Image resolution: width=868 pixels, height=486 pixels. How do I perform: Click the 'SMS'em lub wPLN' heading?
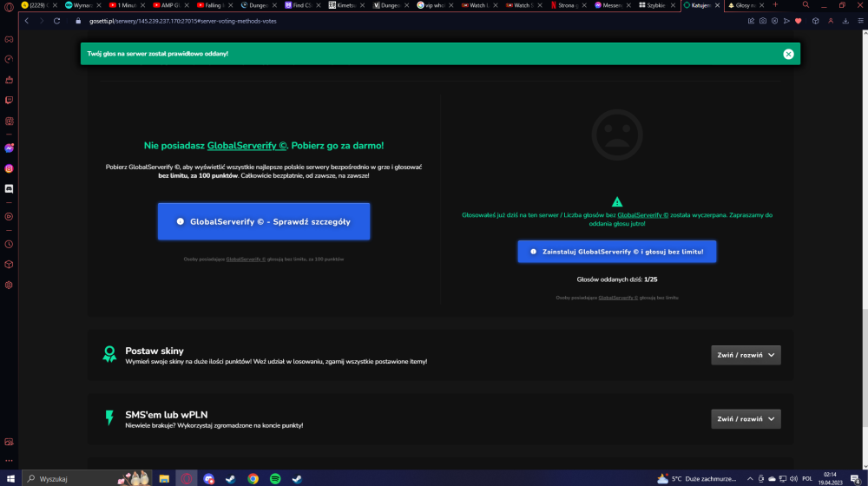166,415
